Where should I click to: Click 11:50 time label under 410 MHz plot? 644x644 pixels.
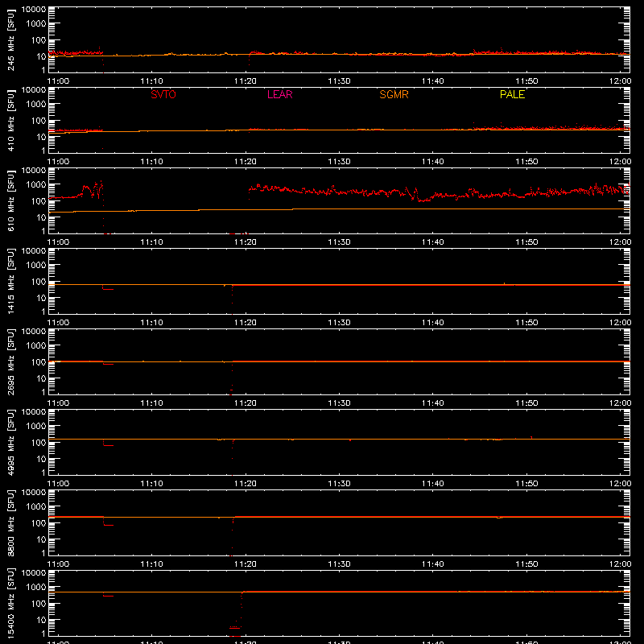[526, 162]
